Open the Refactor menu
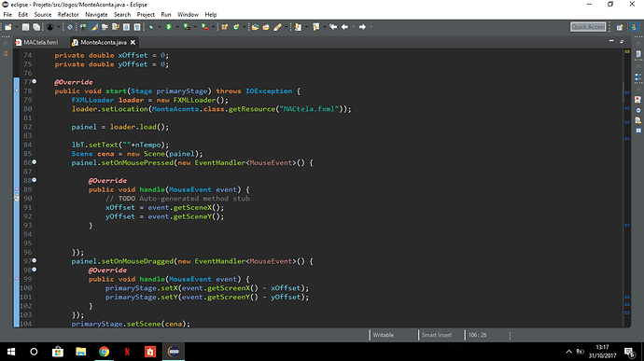 tap(68, 14)
